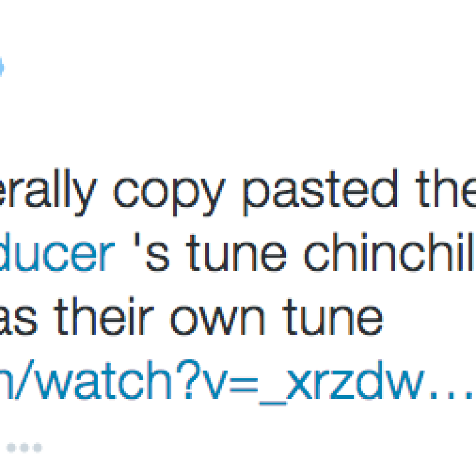Open the three-dots more options icon
The width and height of the screenshot is (476, 476).
click(24, 448)
